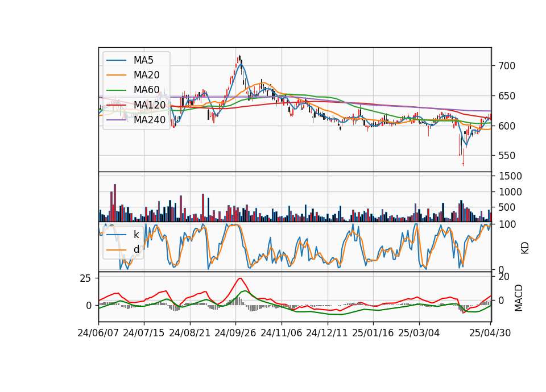Screen dimensions: 546x392
Task: Click the MA60 legend label
Action: 146,90
